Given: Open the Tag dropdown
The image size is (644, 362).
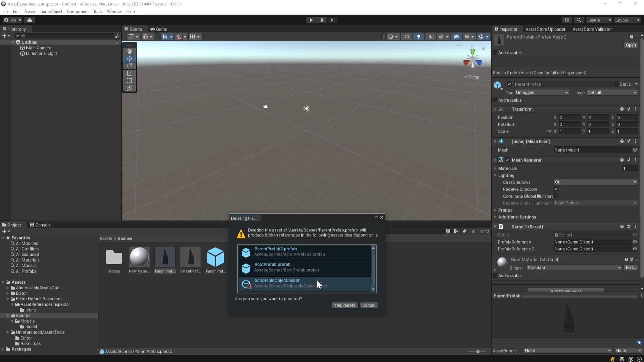Looking at the screenshot, I should coord(542,93).
